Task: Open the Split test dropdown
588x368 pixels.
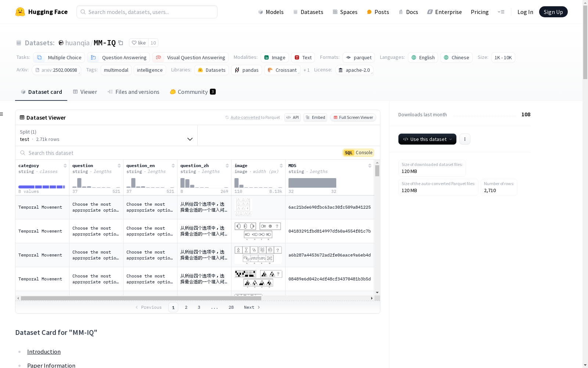Action: (x=107, y=135)
